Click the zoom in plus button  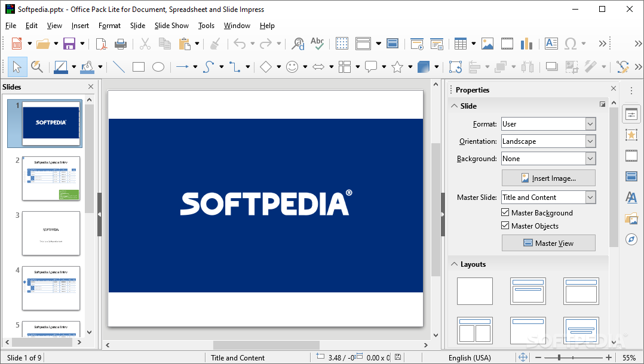point(609,357)
